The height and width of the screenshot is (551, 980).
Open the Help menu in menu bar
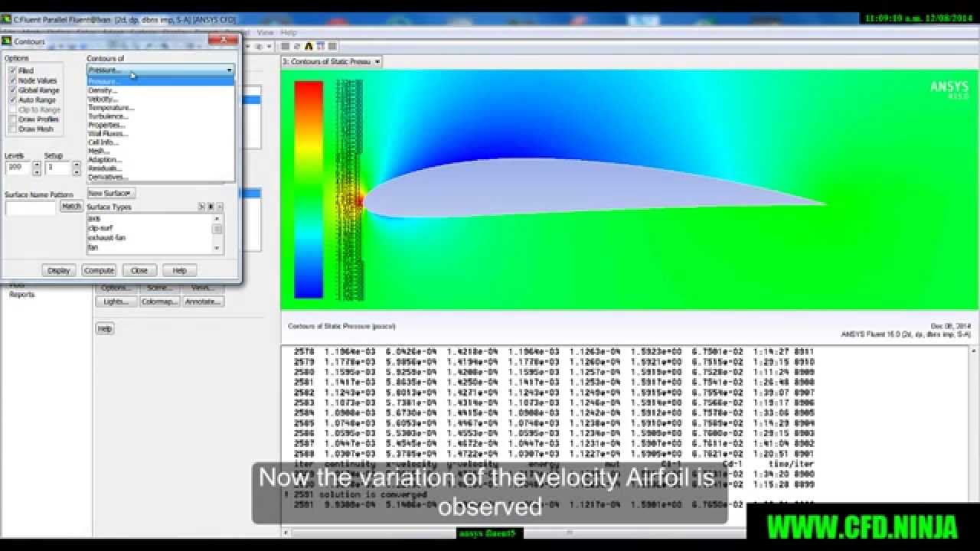[x=289, y=33]
